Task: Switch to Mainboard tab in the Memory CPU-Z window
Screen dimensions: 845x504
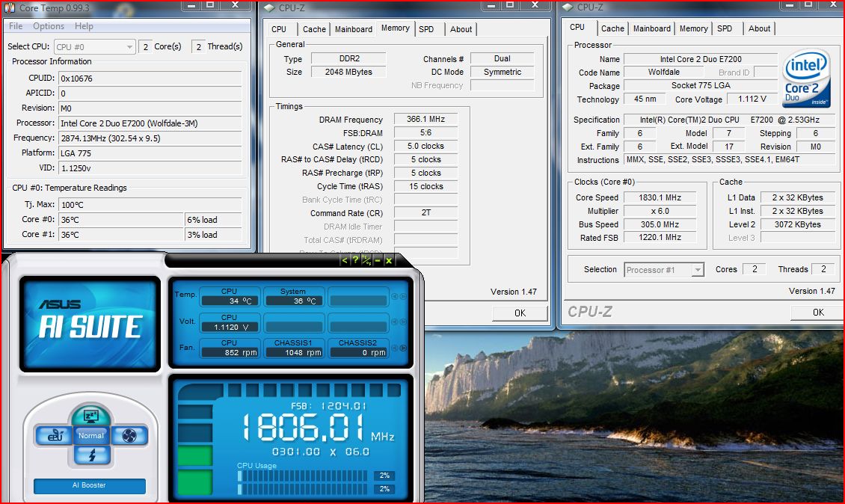Action: tap(354, 29)
